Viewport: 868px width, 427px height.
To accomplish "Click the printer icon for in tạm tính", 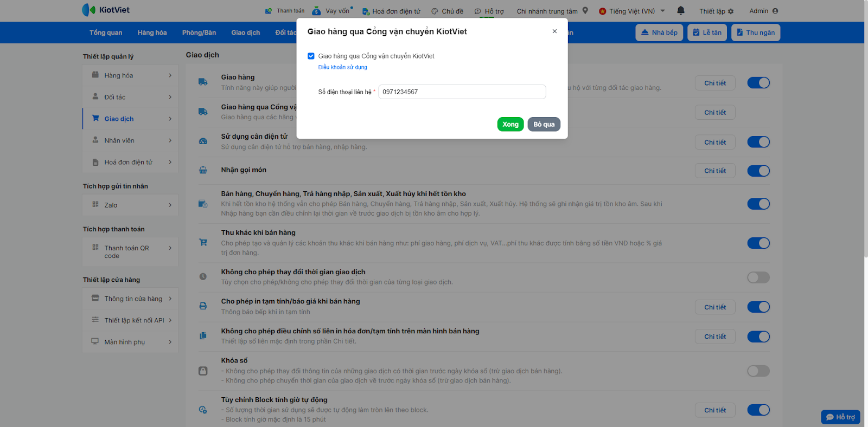I will 203,306.
